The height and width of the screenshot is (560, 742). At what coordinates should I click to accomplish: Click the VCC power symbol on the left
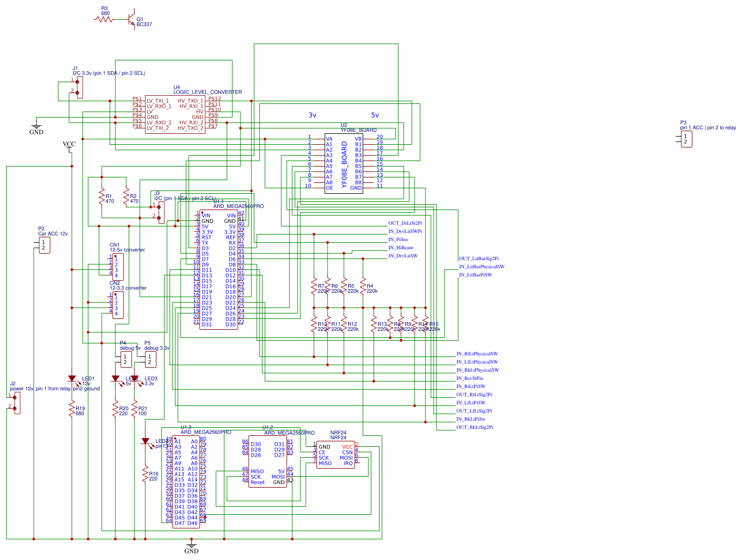[x=69, y=146]
